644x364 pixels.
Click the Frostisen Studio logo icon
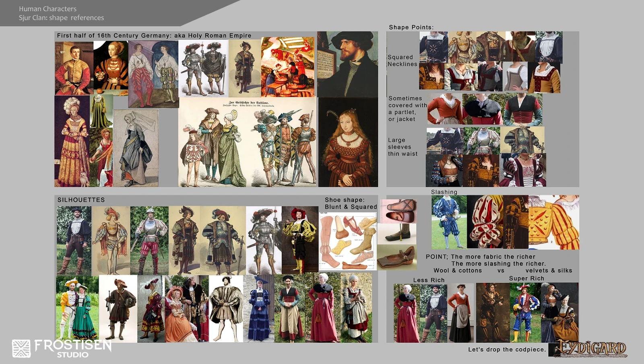(x=22, y=349)
